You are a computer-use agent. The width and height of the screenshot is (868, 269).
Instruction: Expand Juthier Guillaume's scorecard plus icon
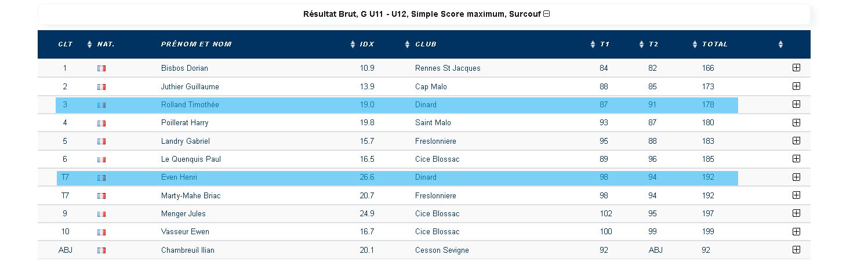[796, 86]
